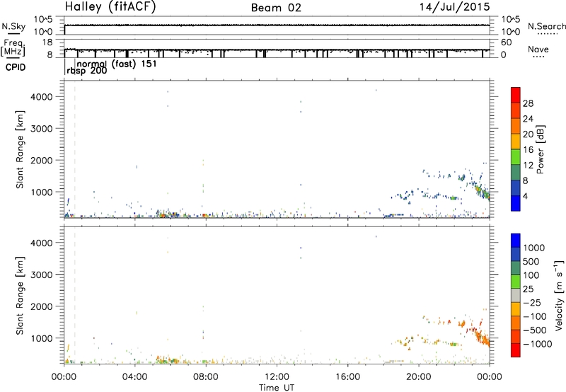Click the '100' tick on the Velocity colorbar
Viewport: 566px width, 392px height.
[x=531, y=275]
